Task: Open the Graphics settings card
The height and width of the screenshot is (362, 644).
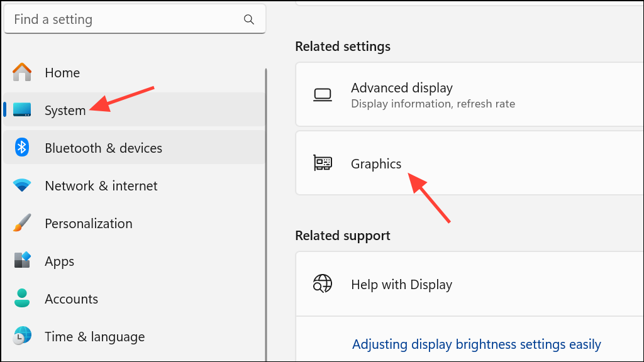Action: pyautogui.click(x=469, y=163)
